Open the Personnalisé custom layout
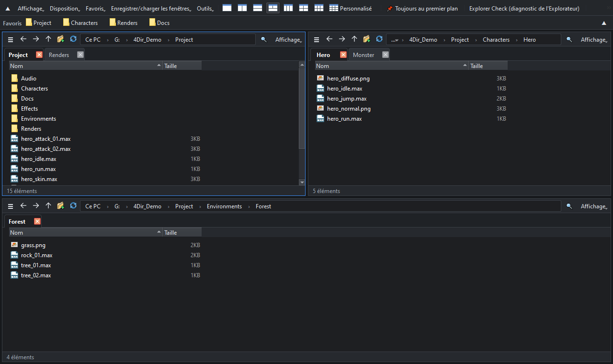Image resolution: width=613 pixels, height=364 pixels. pos(351,8)
